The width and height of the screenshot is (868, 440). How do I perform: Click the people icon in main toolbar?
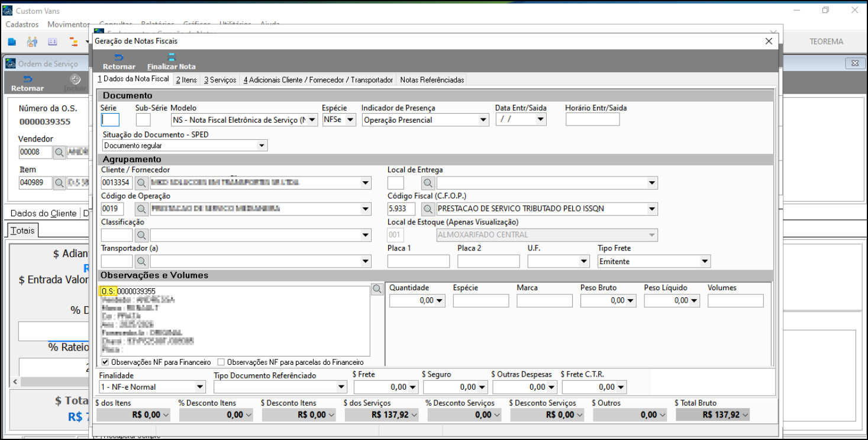[32, 41]
